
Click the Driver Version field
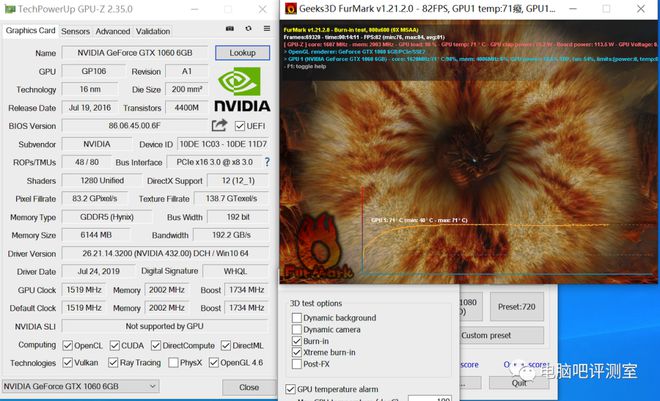click(x=165, y=253)
